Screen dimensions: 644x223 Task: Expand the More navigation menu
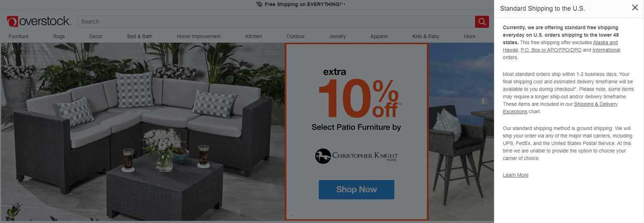pyautogui.click(x=469, y=36)
